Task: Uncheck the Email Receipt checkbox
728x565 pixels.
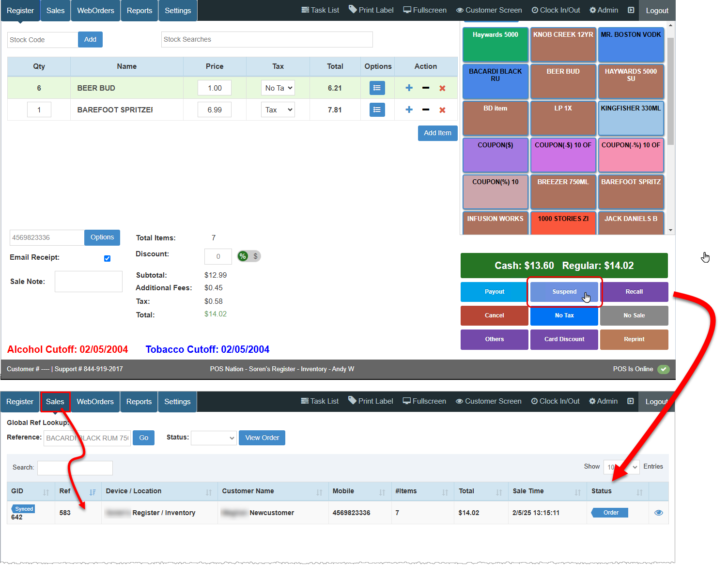Action: click(107, 258)
